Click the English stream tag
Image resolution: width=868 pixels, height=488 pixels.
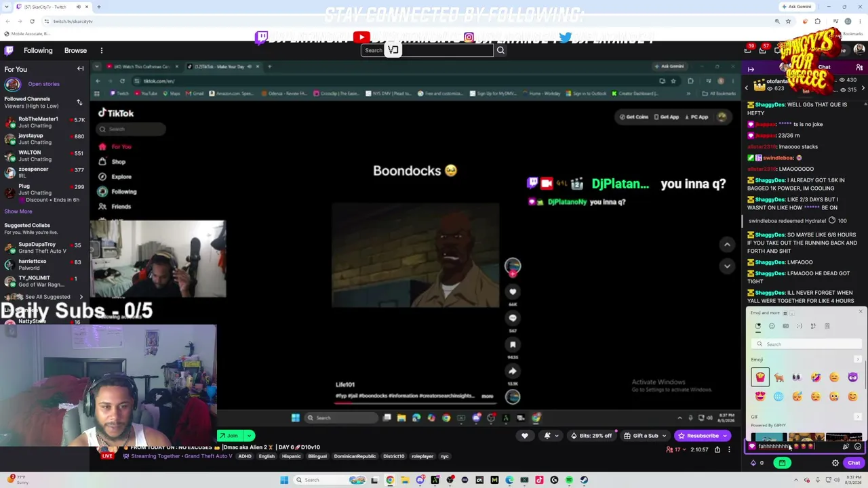click(x=267, y=456)
